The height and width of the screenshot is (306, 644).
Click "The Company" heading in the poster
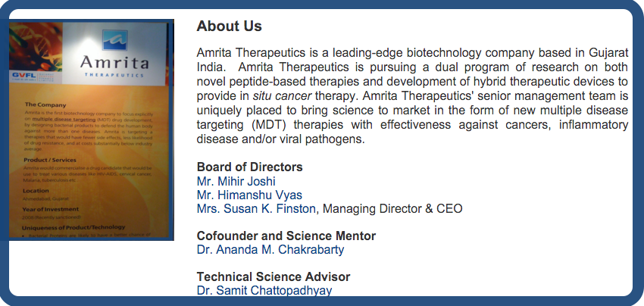(45, 105)
